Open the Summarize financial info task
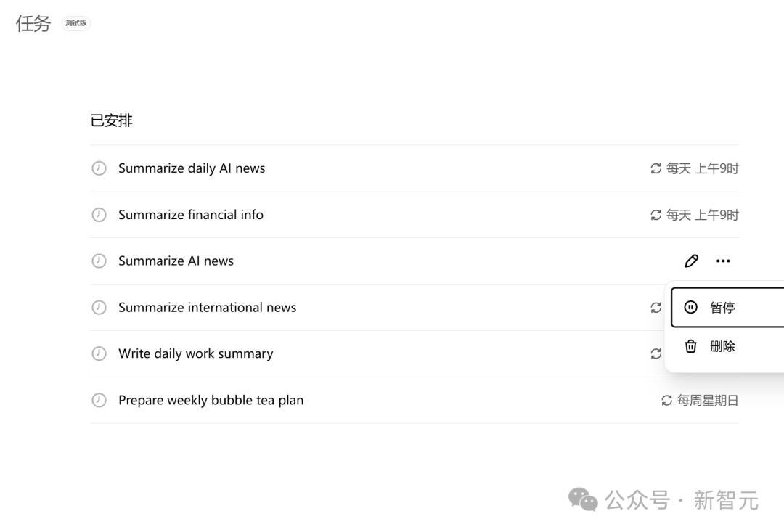The height and width of the screenshot is (532, 784). [191, 215]
